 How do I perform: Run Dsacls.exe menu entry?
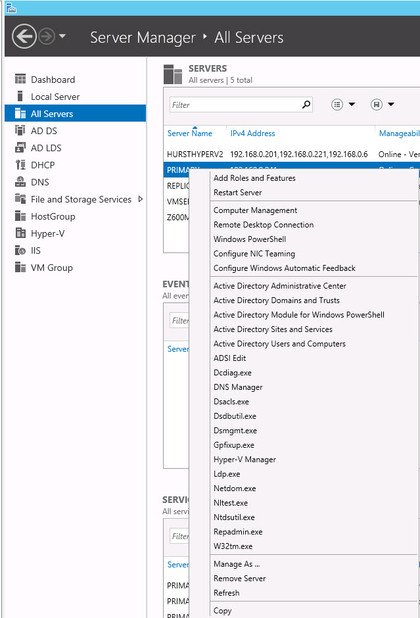point(231,402)
